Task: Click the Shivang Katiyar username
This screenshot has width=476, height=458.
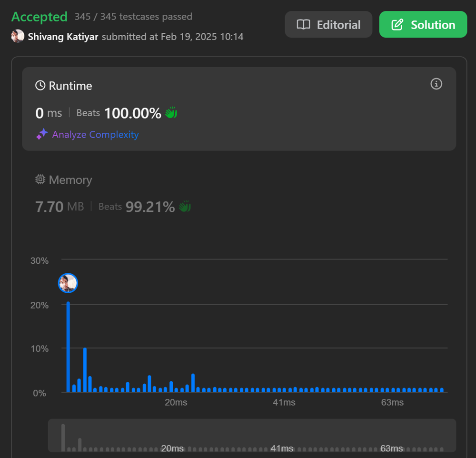Action: pyautogui.click(x=64, y=36)
